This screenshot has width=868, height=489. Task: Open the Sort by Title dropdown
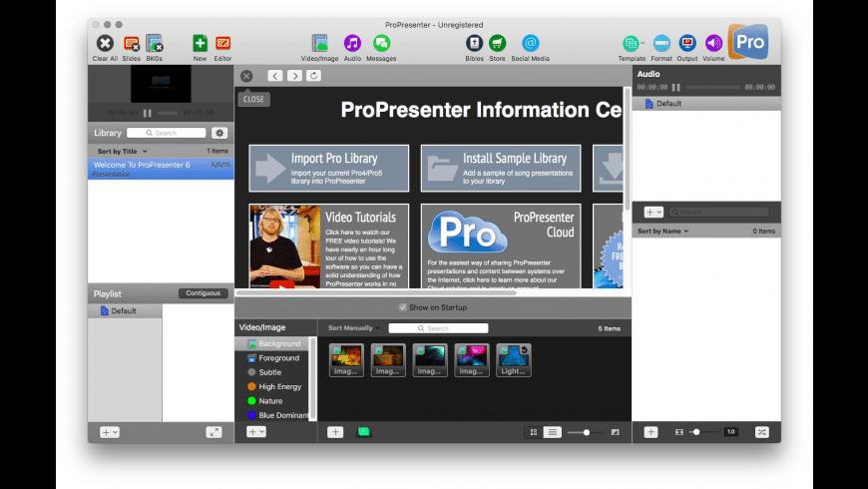pyautogui.click(x=123, y=151)
